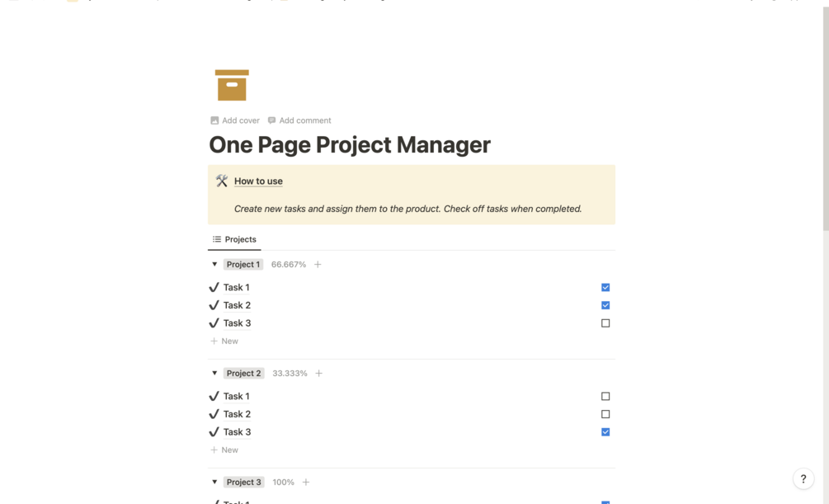Check Task 3 checkbox in Project 1

(x=605, y=323)
